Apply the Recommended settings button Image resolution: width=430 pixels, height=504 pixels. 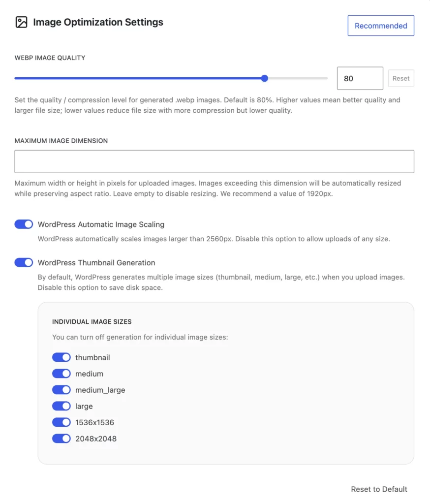[x=381, y=26]
